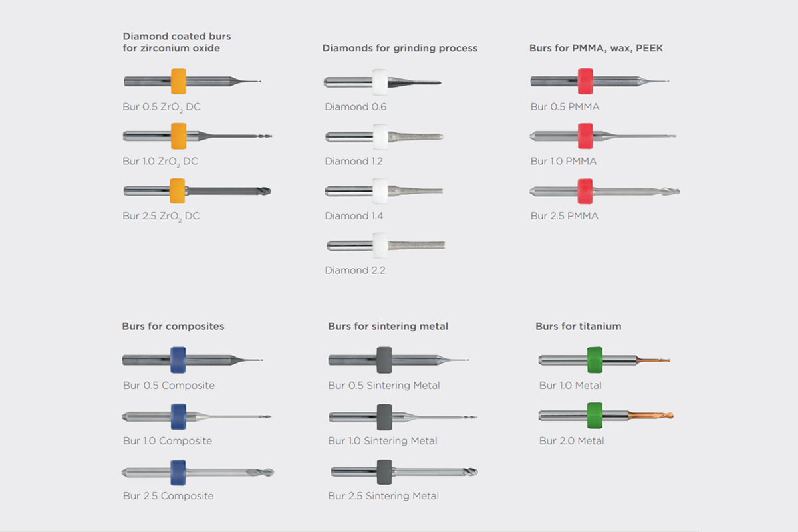Click the 'Diamonds for grinding process' heading
The image size is (798, 532).
tap(400, 48)
